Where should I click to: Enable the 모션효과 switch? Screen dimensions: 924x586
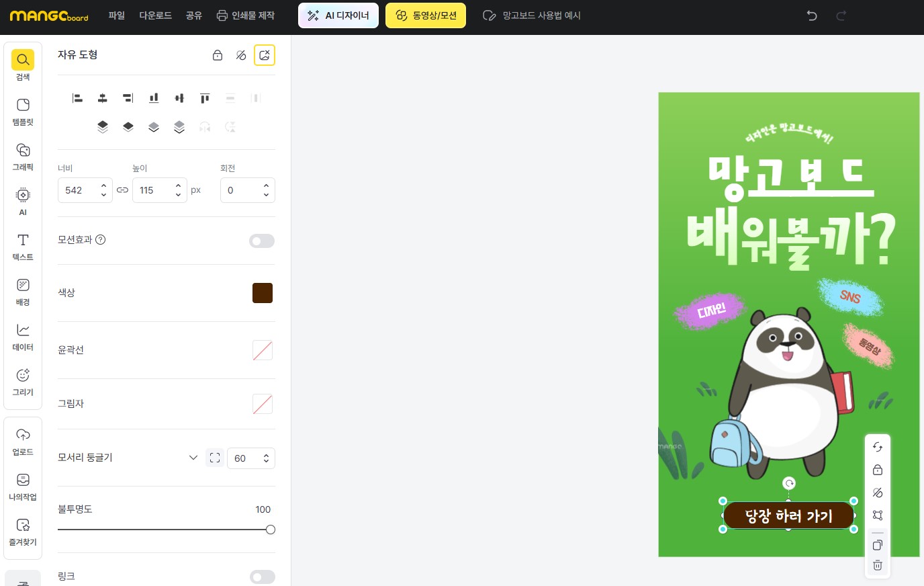262,241
